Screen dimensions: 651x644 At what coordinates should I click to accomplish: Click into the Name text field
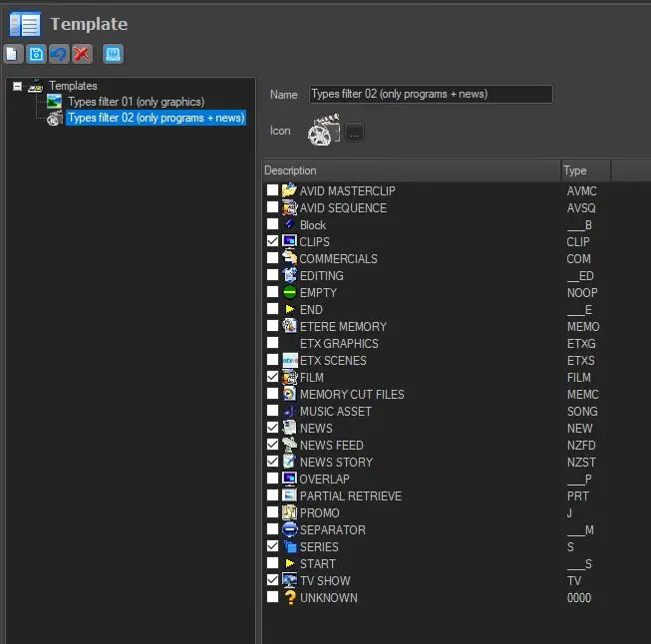(x=430, y=94)
